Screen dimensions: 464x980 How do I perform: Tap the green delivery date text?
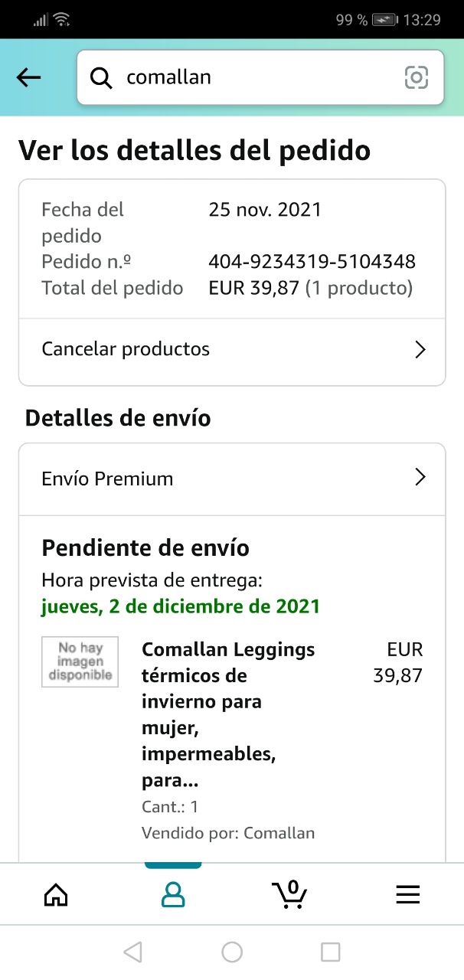point(181,606)
